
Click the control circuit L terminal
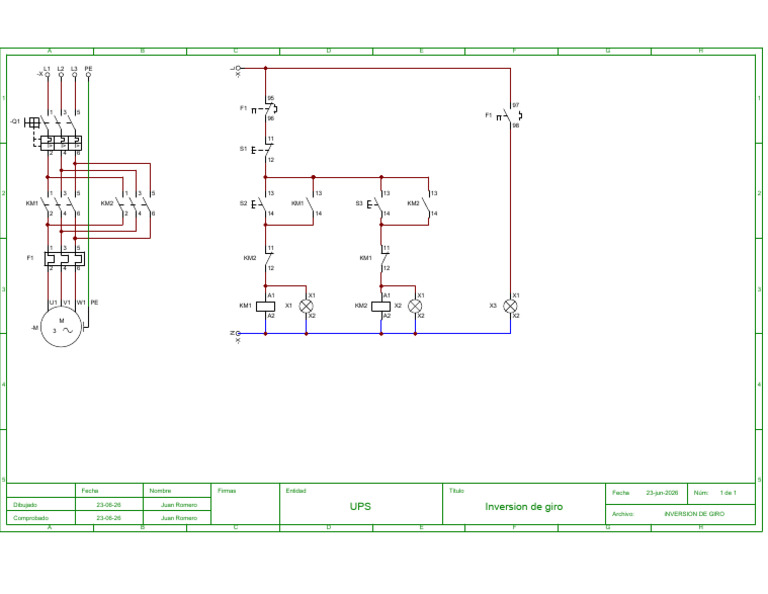pos(239,68)
